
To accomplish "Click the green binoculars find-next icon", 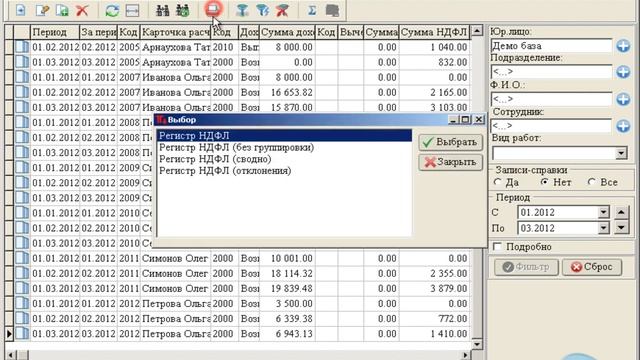I will pyautogui.click(x=183, y=10).
